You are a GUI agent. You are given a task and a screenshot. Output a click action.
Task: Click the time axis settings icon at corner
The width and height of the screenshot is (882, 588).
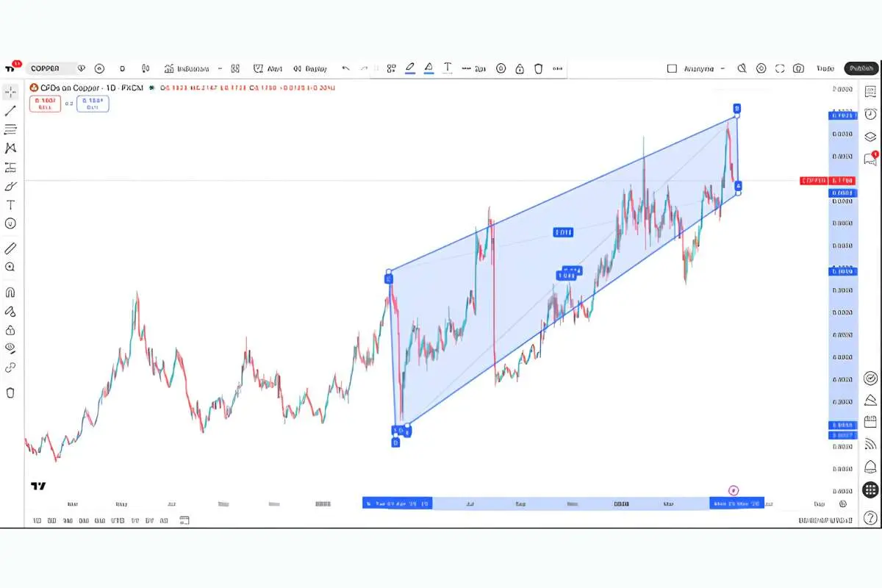tap(842, 503)
